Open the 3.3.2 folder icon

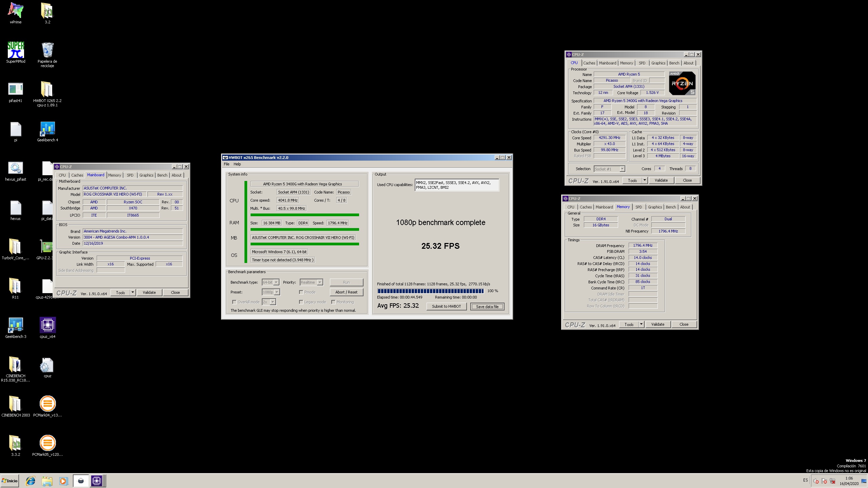coord(16,446)
